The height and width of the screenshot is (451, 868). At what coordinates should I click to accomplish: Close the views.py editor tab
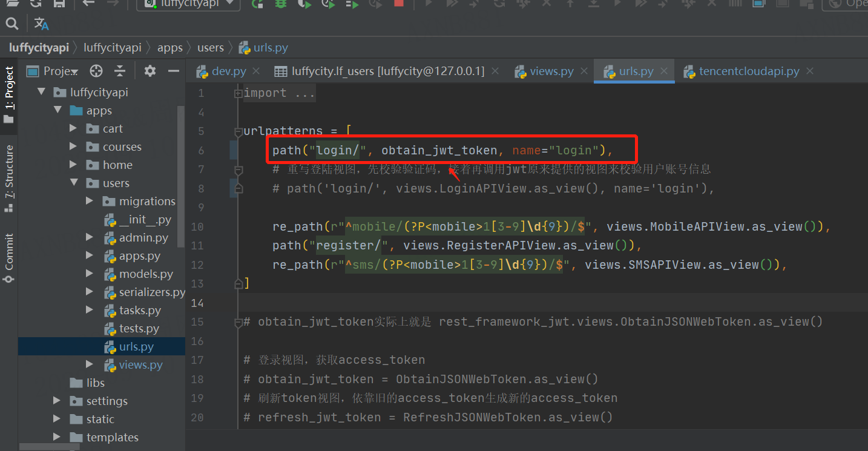pyautogui.click(x=584, y=71)
